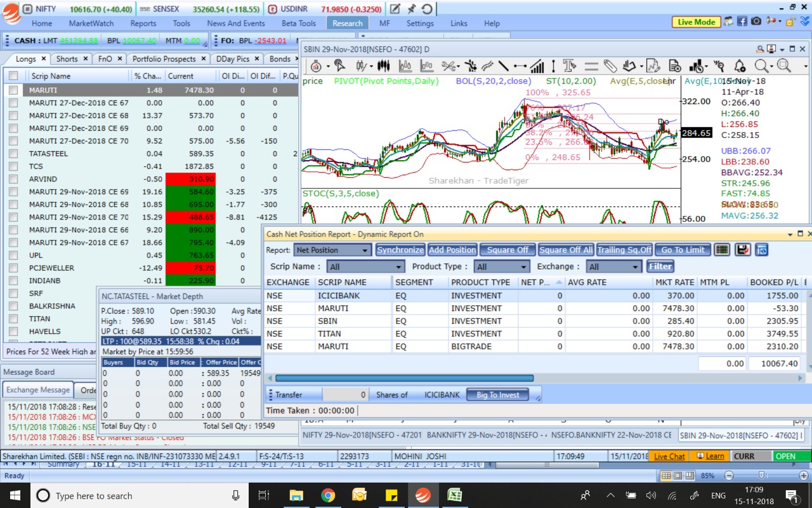The height and width of the screenshot is (508, 812).
Task: Open the Research menu
Action: 348,23
